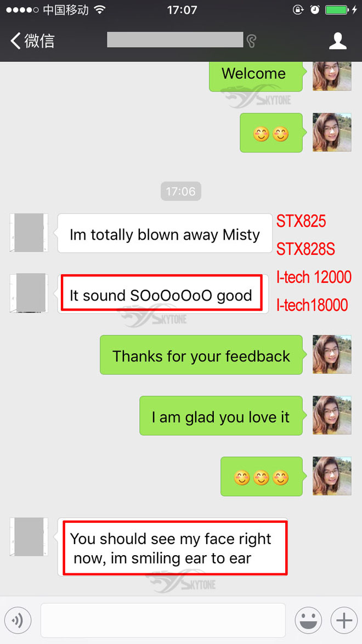Tap the alarm clock status icon
Screen dimensions: 362x644
(315, 10)
